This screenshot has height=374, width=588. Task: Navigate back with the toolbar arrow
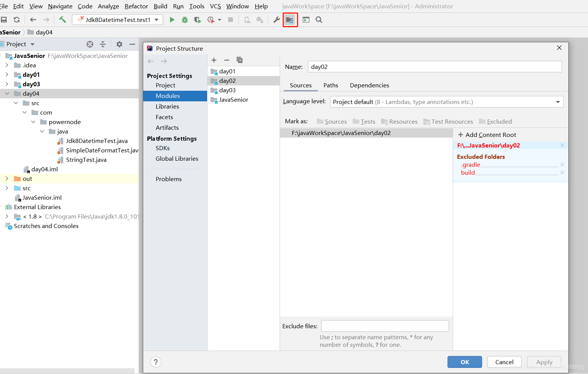click(33, 20)
